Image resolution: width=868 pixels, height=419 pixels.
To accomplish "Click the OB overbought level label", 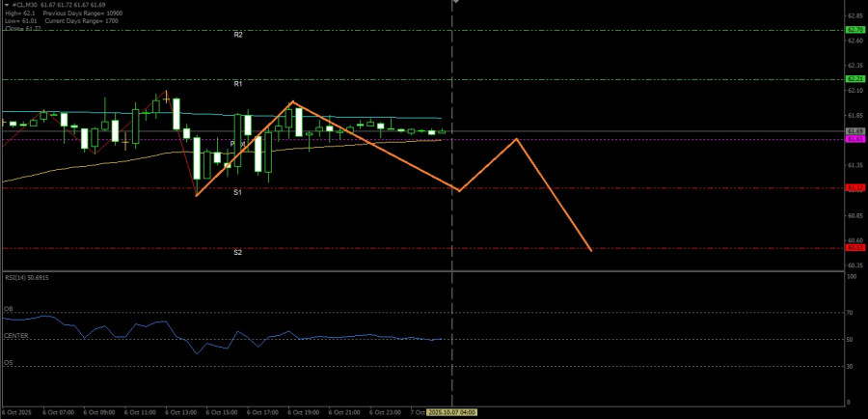I will coord(9,310).
